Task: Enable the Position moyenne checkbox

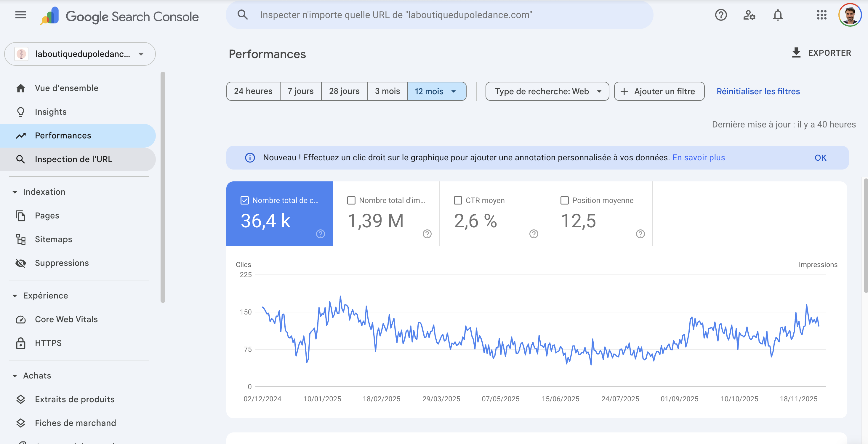Action: [x=564, y=200]
